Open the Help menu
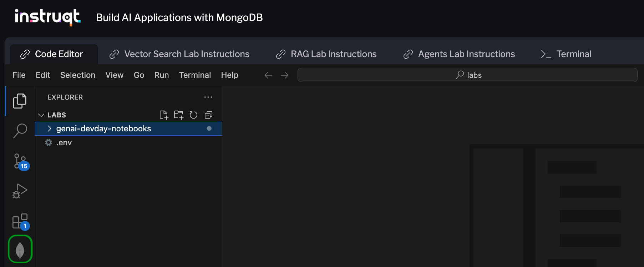 (230, 75)
